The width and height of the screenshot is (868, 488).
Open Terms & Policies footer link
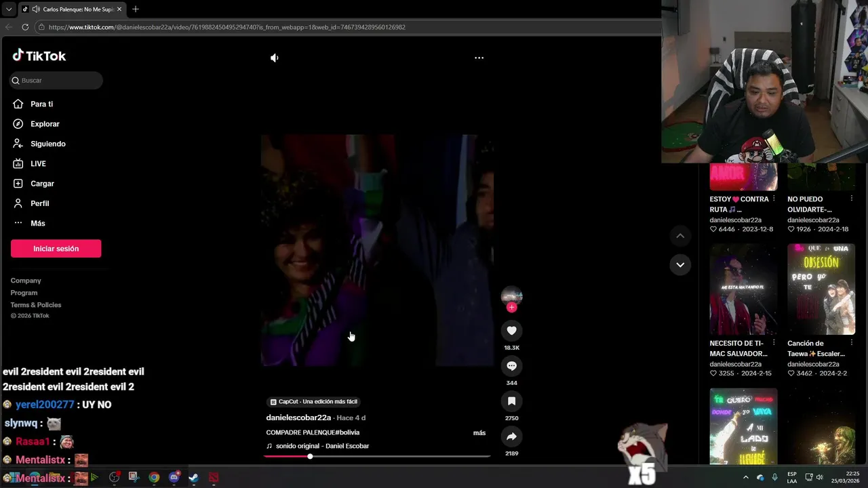[x=36, y=305]
